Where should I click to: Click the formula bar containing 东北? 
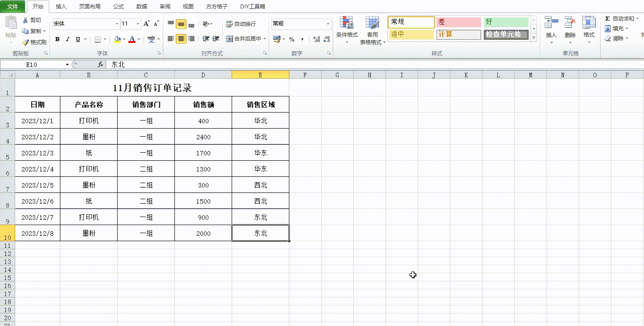375,65
